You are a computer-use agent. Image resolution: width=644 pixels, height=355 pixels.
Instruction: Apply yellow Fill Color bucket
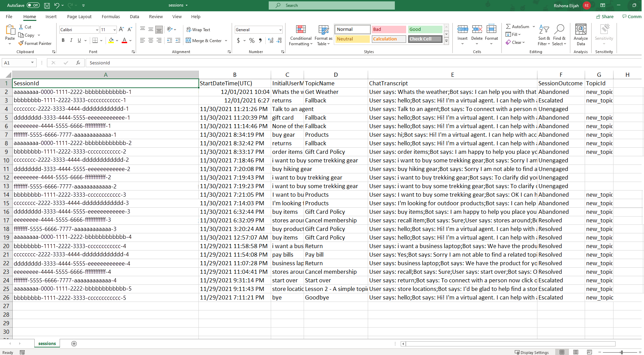coord(111,40)
